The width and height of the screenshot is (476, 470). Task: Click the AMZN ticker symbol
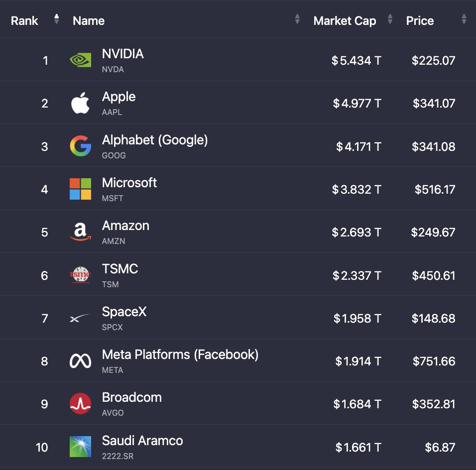point(114,241)
